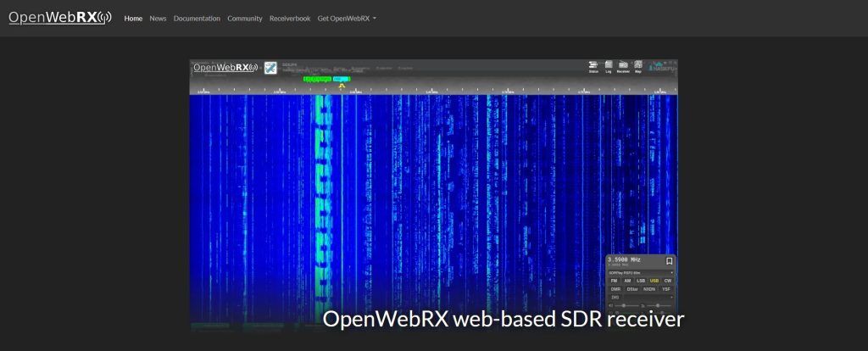Viewport: 868px width, 351px height.
Task: Click the Receiver icon in receiver screenshot
Action: (623, 67)
